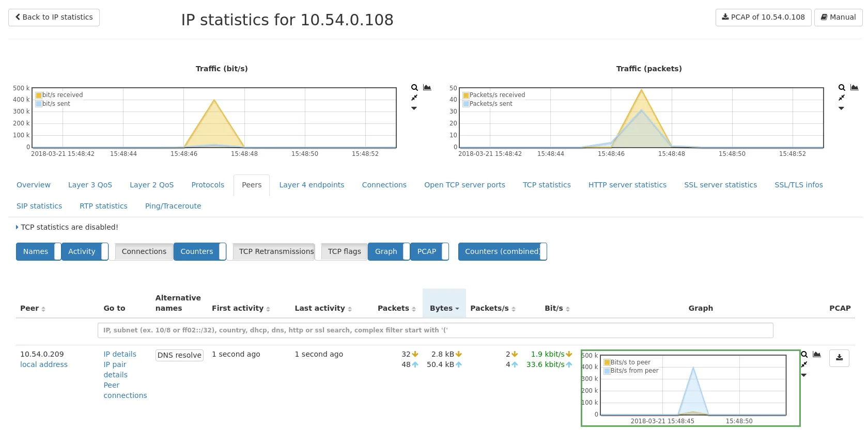Click magnifier icon next to peer graph
The width and height of the screenshot is (868, 431).
coord(804,355)
